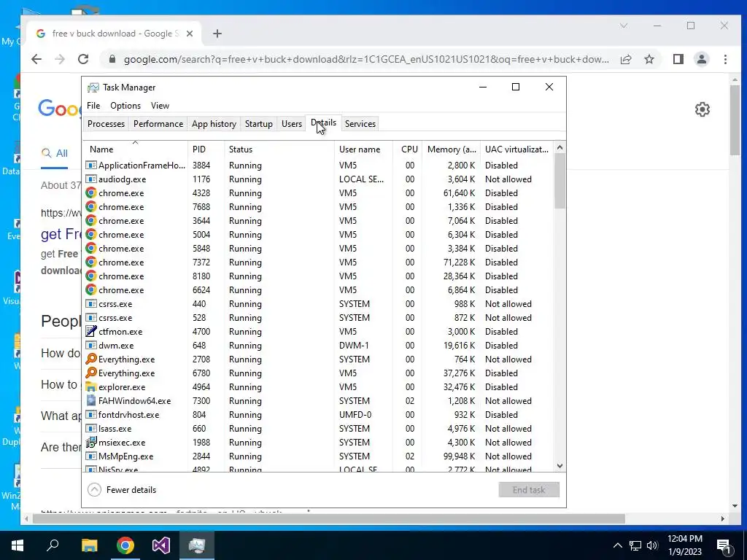Select the ctfmon.exe process

tap(319, 332)
